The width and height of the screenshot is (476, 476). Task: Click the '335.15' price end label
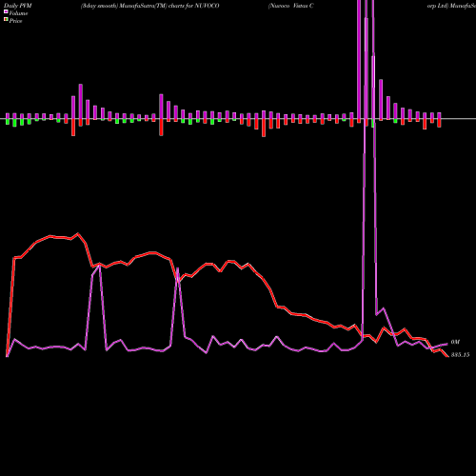[x=460, y=355]
